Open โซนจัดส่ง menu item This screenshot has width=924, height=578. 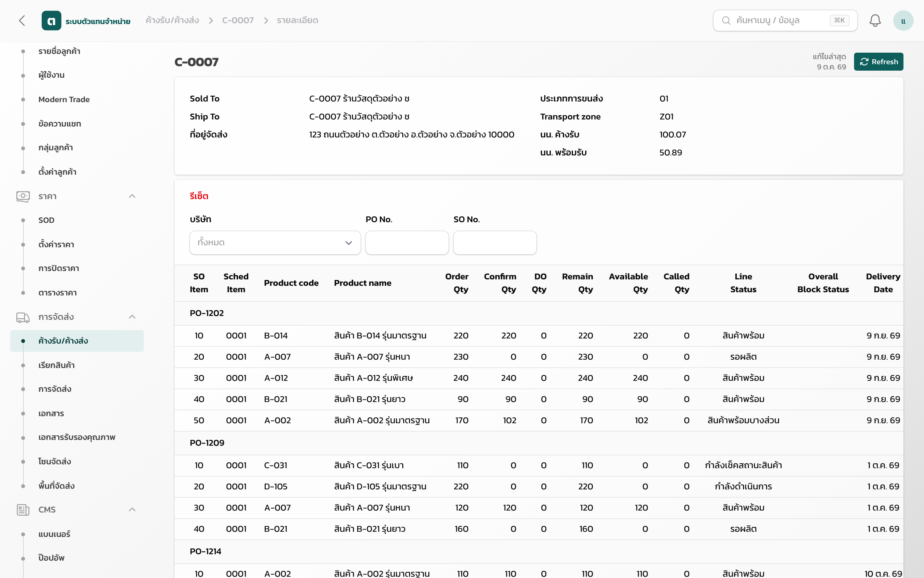(x=55, y=462)
